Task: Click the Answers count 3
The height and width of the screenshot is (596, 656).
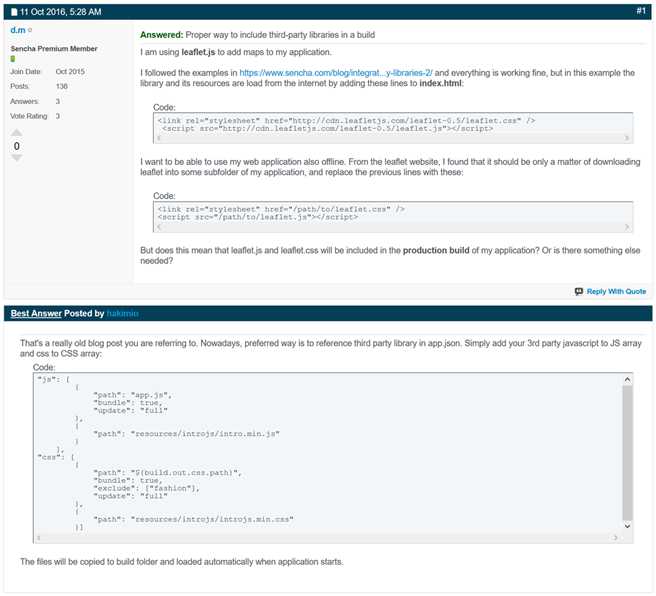Action: pyautogui.click(x=58, y=101)
